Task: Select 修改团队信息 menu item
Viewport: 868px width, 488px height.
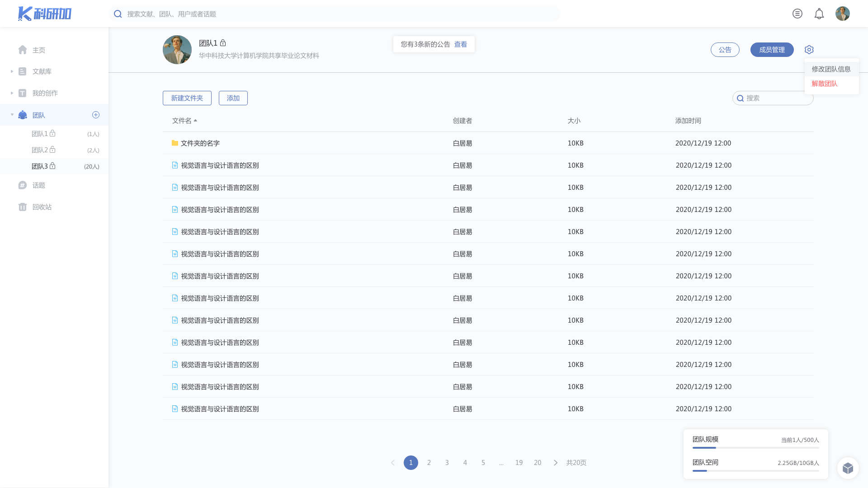Action: 831,69
